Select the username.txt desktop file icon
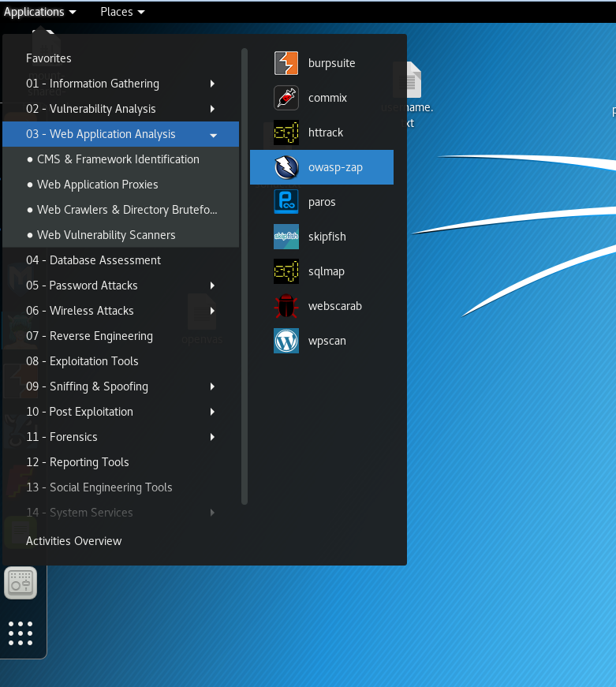 click(x=408, y=80)
